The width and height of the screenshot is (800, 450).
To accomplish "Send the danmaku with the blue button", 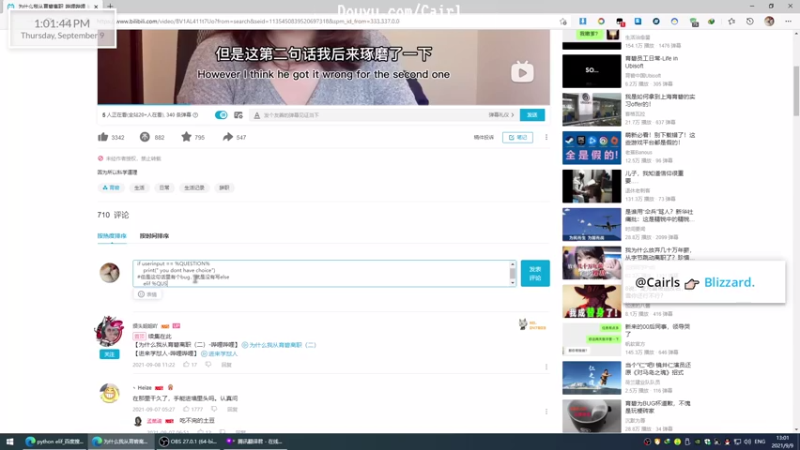I will (x=532, y=115).
